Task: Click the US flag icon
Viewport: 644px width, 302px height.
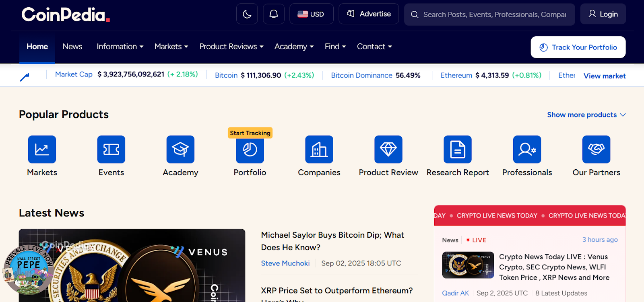Action: click(303, 14)
